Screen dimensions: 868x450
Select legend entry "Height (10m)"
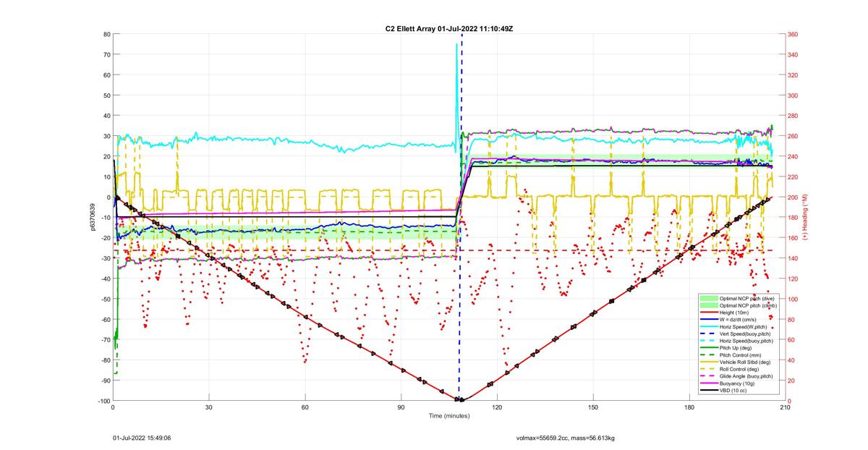[735, 313]
